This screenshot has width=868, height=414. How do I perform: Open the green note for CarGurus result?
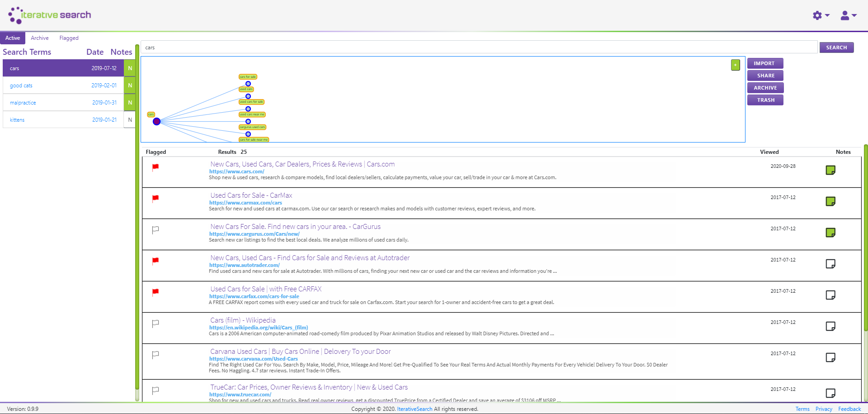[830, 233]
